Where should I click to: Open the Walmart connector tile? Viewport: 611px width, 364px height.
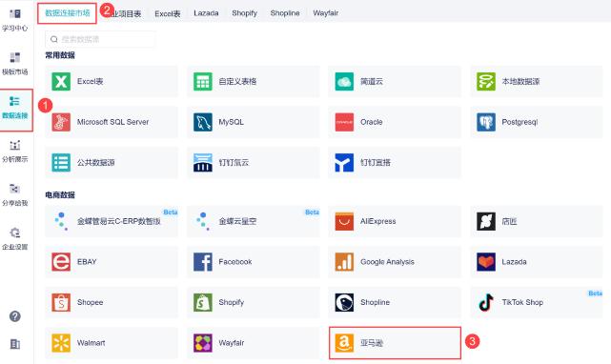point(112,343)
